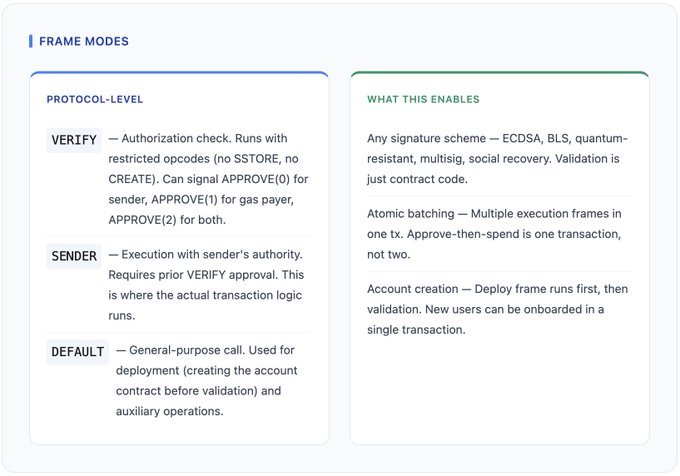Click the "Account creation" paragraph
The height and width of the screenshot is (476, 680).
tap(498, 308)
